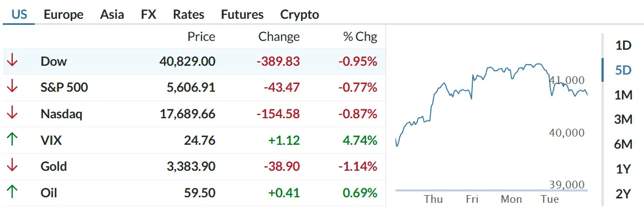Click the red down arrow beside S&P 500
The image size is (644, 210).
(12, 87)
